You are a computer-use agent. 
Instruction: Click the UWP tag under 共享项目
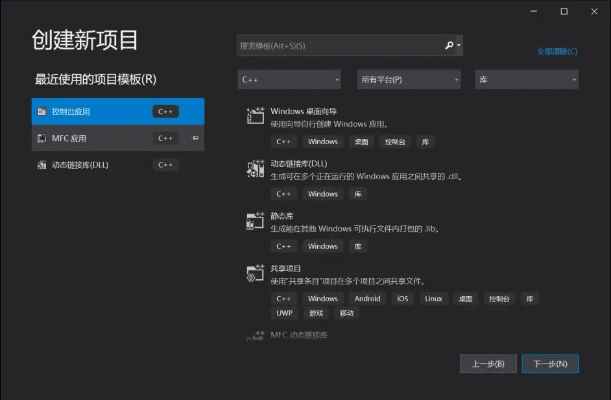pyautogui.click(x=284, y=313)
